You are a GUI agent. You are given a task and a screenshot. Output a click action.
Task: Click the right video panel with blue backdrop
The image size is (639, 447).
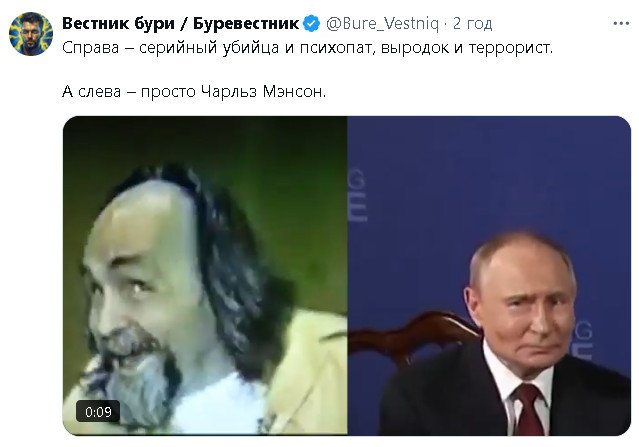pyautogui.click(x=489, y=275)
